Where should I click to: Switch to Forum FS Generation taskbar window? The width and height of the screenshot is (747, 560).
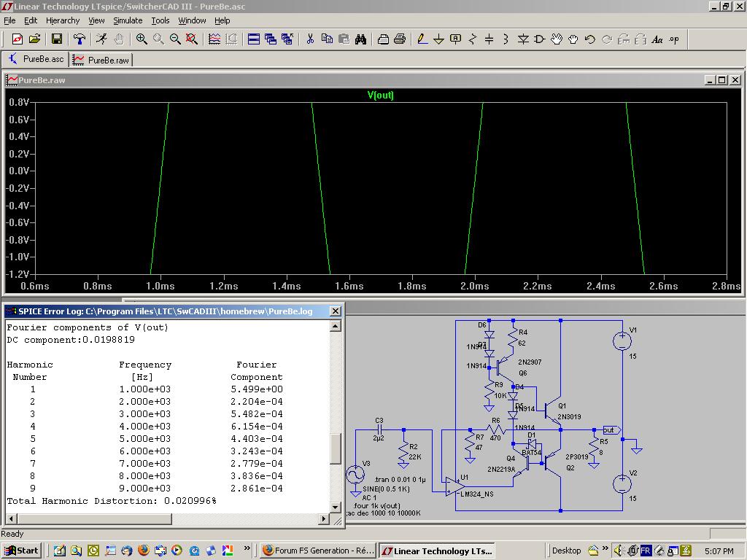tap(318, 551)
